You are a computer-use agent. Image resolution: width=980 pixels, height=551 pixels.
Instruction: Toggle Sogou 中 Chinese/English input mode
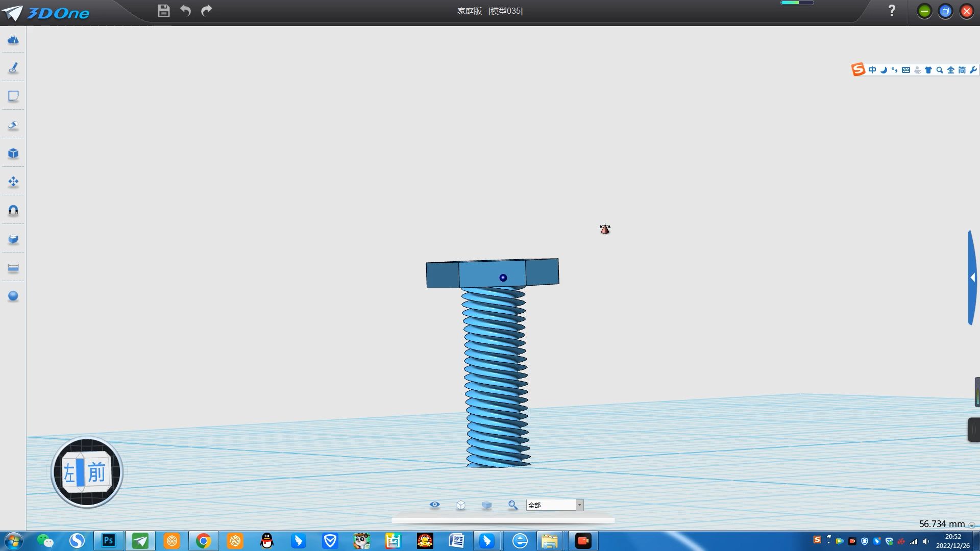(872, 70)
